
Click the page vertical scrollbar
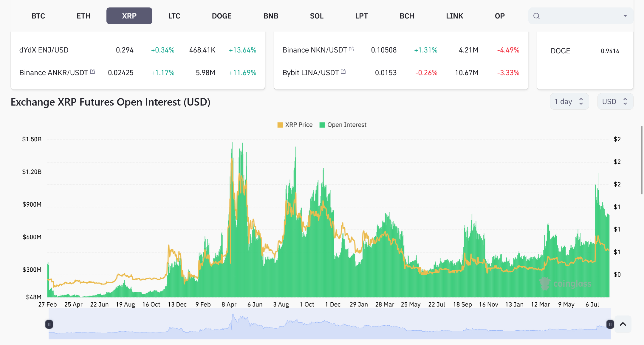[642, 160]
